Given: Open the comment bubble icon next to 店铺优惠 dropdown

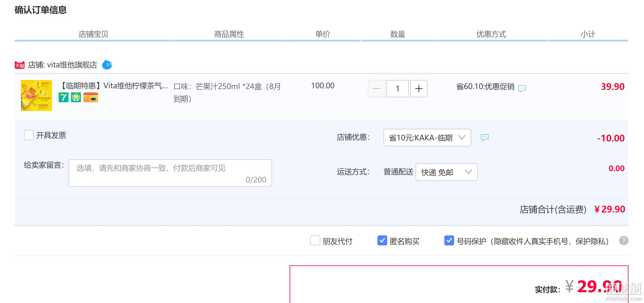Looking at the screenshot, I should click(485, 138).
